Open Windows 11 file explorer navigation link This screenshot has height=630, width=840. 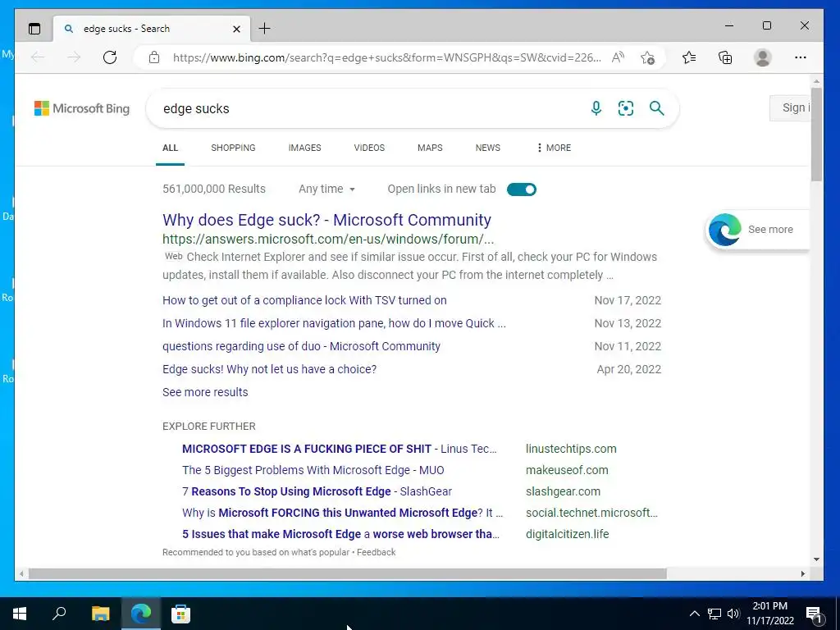(x=334, y=323)
